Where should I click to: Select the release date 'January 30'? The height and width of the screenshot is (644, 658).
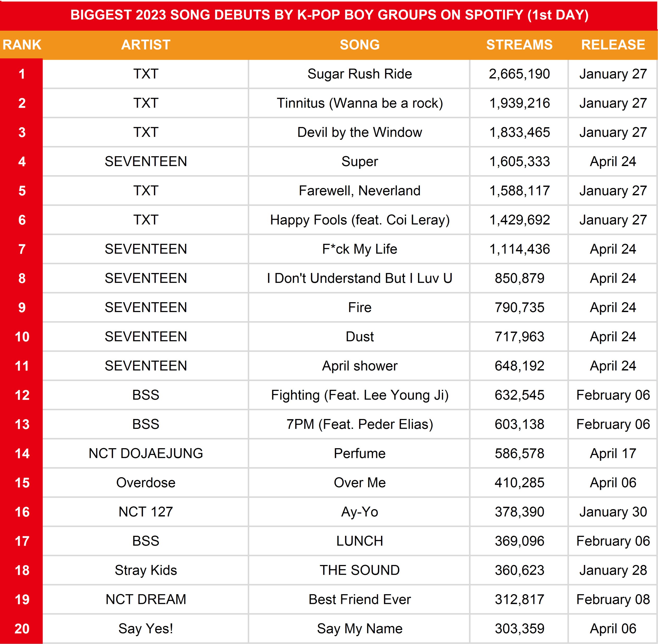[613, 512]
